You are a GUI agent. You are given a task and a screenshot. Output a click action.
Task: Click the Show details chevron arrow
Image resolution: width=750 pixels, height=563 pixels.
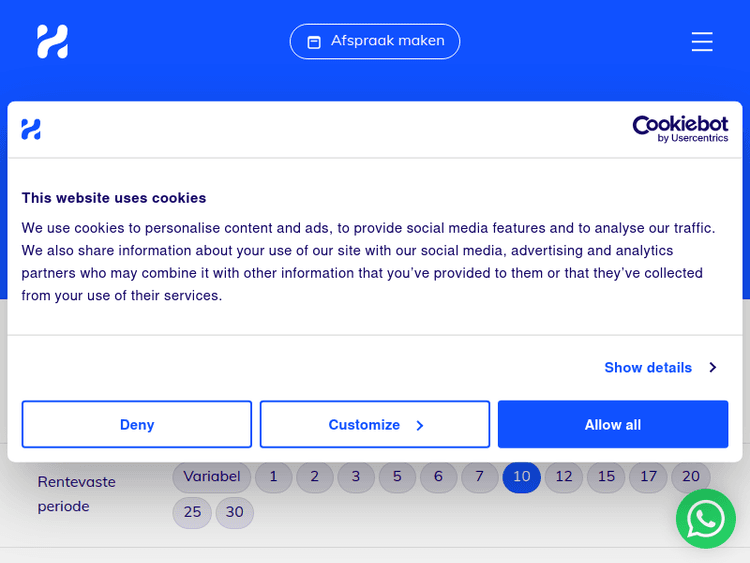(713, 367)
